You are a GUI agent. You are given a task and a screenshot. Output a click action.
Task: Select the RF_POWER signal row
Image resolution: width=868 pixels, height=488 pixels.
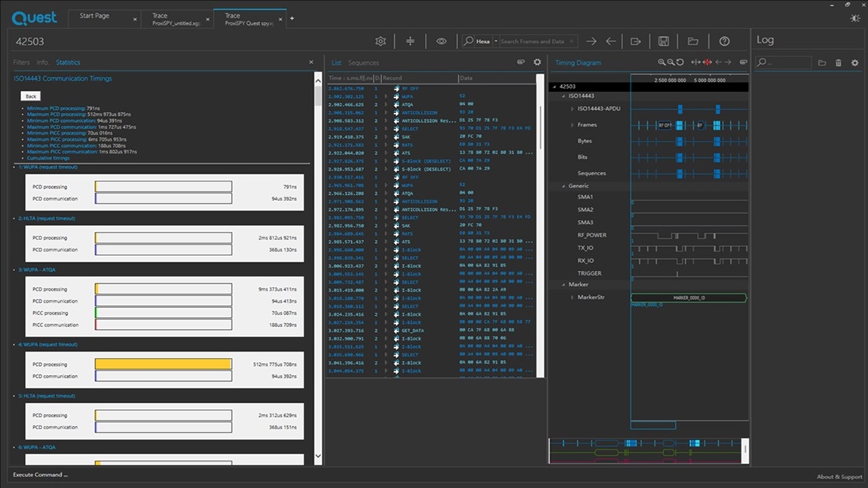pyautogui.click(x=591, y=235)
